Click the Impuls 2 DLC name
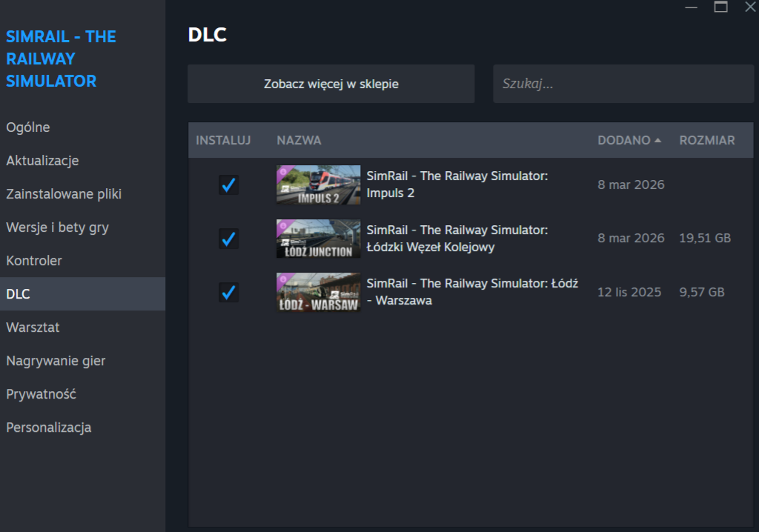 (x=457, y=184)
